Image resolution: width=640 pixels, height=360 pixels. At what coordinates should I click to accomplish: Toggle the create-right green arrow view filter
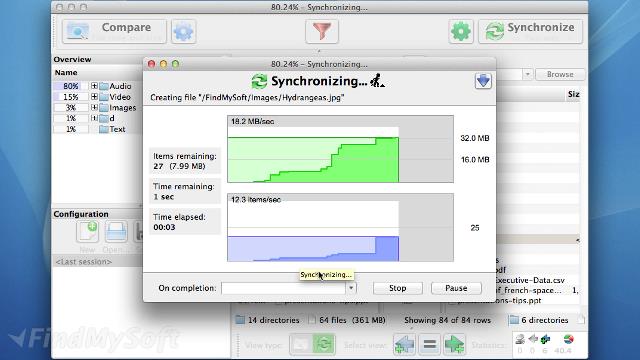point(454,344)
